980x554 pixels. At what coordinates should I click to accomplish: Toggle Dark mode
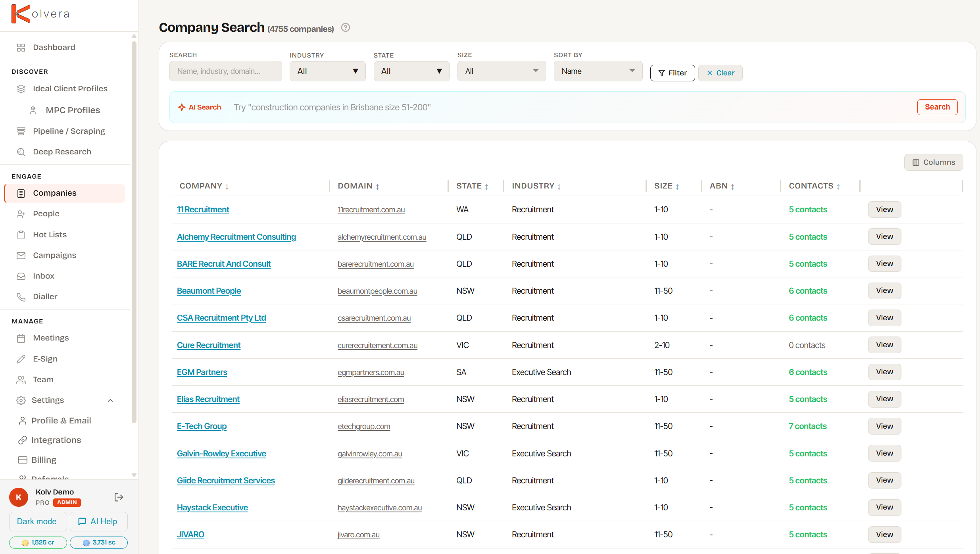(x=38, y=521)
